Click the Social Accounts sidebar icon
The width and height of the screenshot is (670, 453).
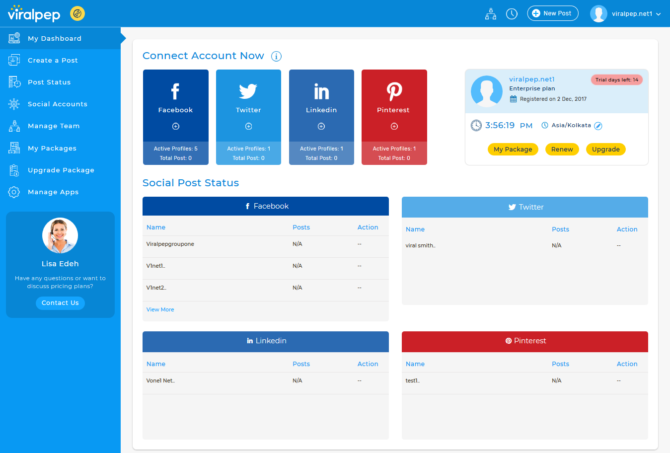14,104
